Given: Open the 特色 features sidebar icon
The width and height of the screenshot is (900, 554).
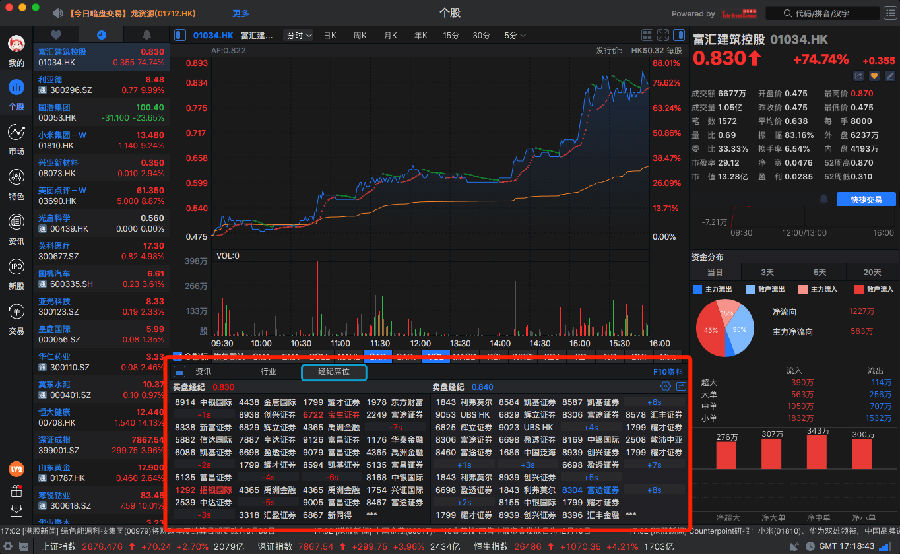Looking at the screenshot, I should (x=16, y=177).
